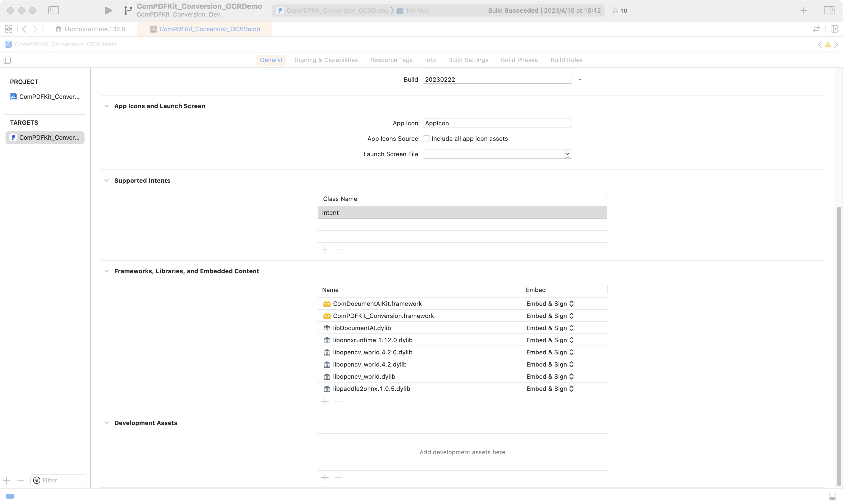Collapse the Development Assets section
Image resolution: width=843 pixels, height=504 pixels.
(x=107, y=423)
